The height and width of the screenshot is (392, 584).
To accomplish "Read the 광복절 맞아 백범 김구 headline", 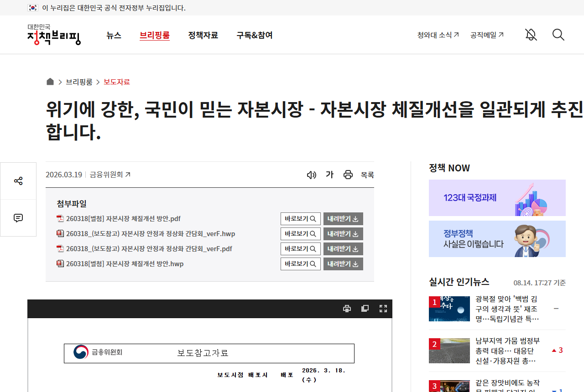I will (x=507, y=309).
